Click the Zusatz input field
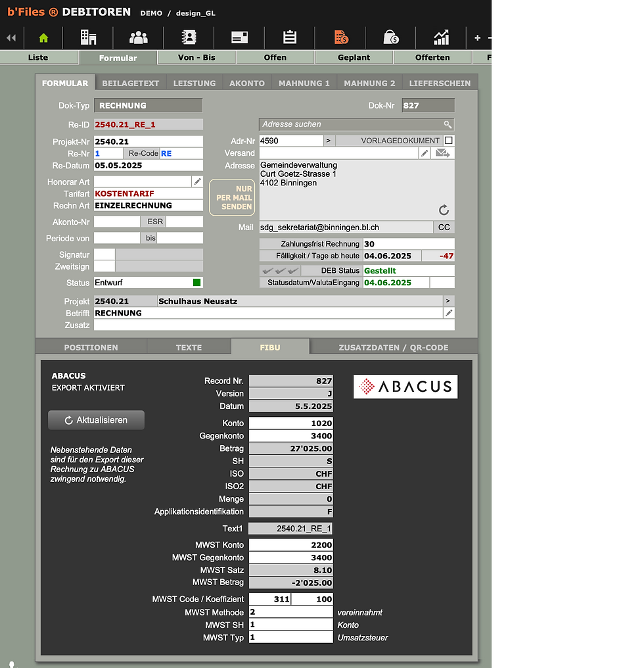The image size is (644, 668). tap(274, 325)
